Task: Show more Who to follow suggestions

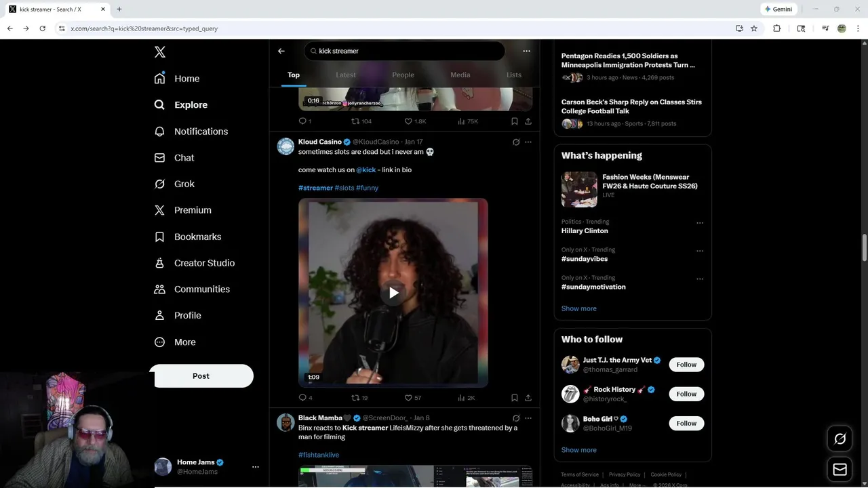Action: tap(579, 450)
